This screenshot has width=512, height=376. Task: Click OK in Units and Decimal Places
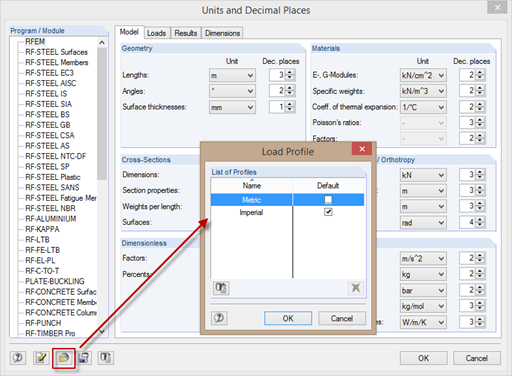(x=424, y=358)
